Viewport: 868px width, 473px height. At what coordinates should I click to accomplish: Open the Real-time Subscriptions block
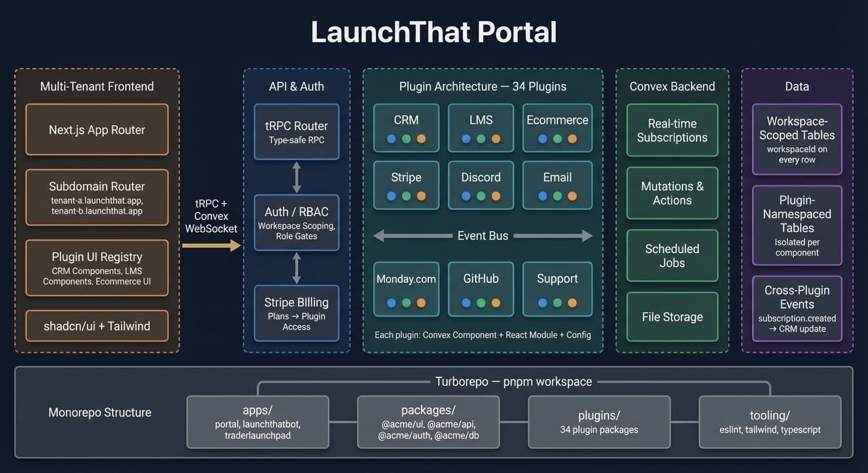tap(672, 131)
